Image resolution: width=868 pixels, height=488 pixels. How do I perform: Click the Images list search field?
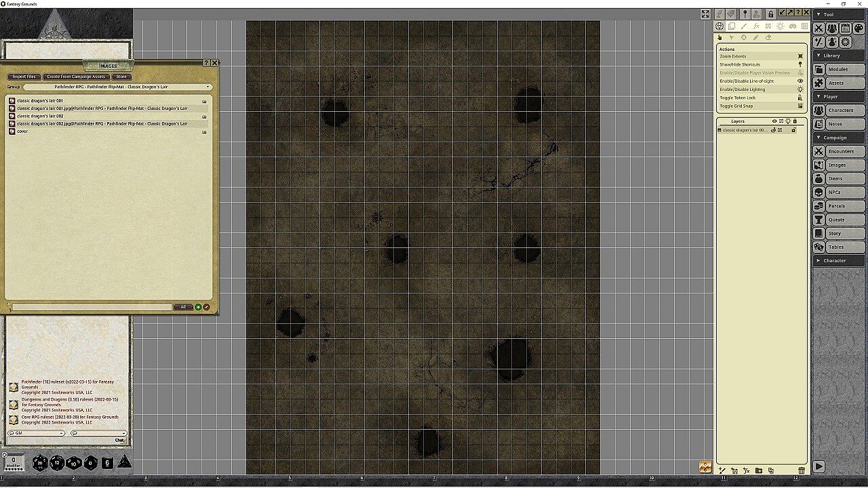tap(92, 307)
